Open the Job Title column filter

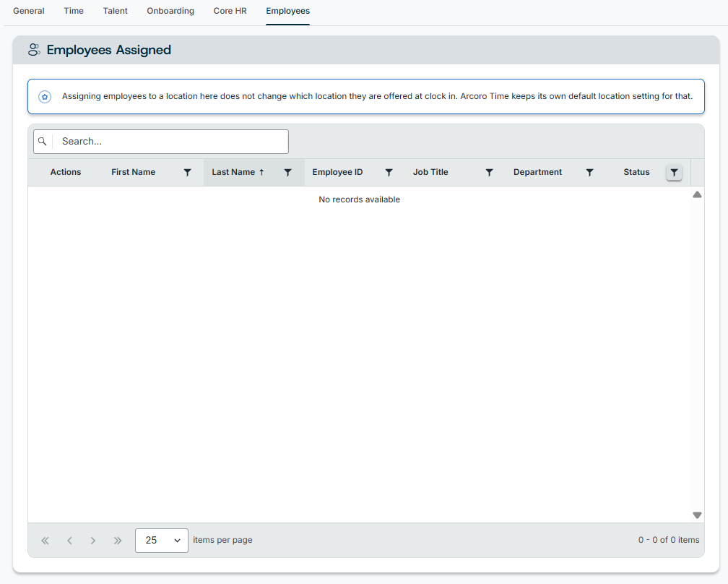point(490,172)
